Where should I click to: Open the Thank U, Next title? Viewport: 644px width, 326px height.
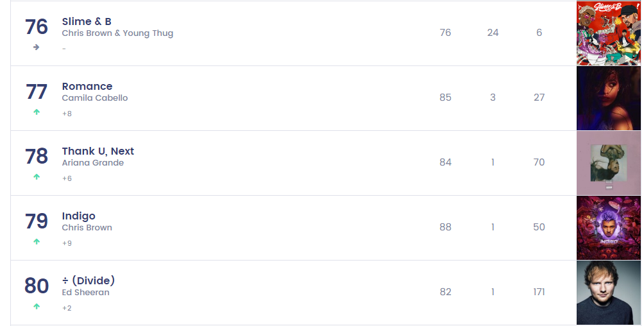98,151
